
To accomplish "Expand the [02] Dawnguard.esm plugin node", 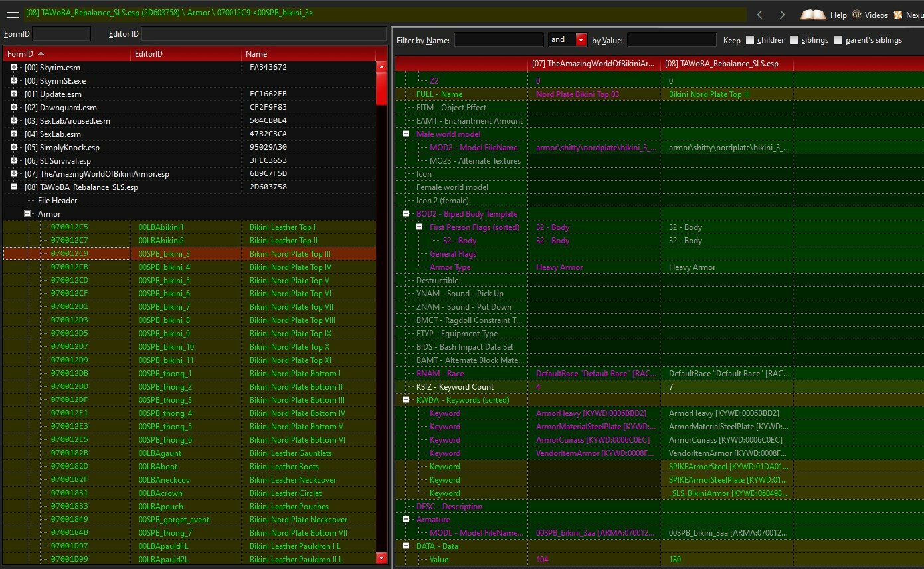I will tap(14, 107).
